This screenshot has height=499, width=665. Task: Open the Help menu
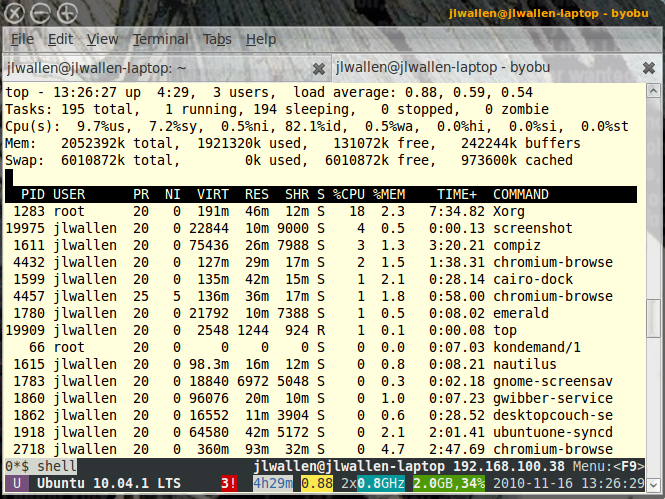coord(261,39)
